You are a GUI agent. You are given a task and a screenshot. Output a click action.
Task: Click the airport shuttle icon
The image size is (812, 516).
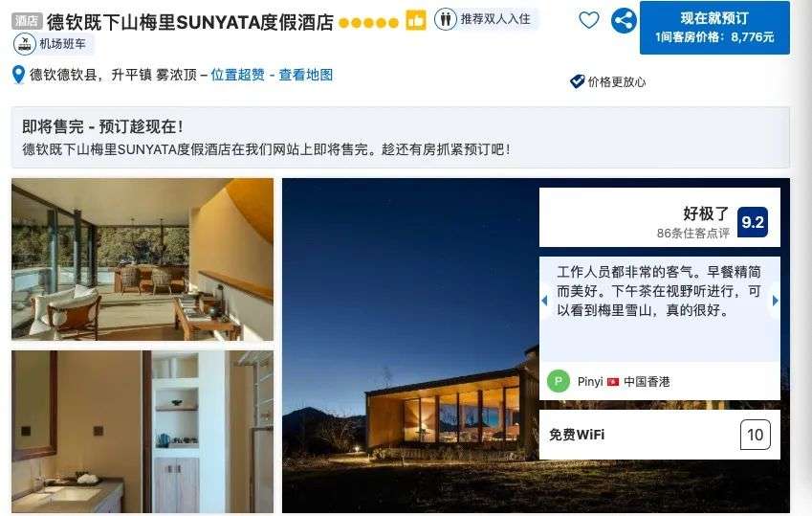pyautogui.click(x=24, y=44)
